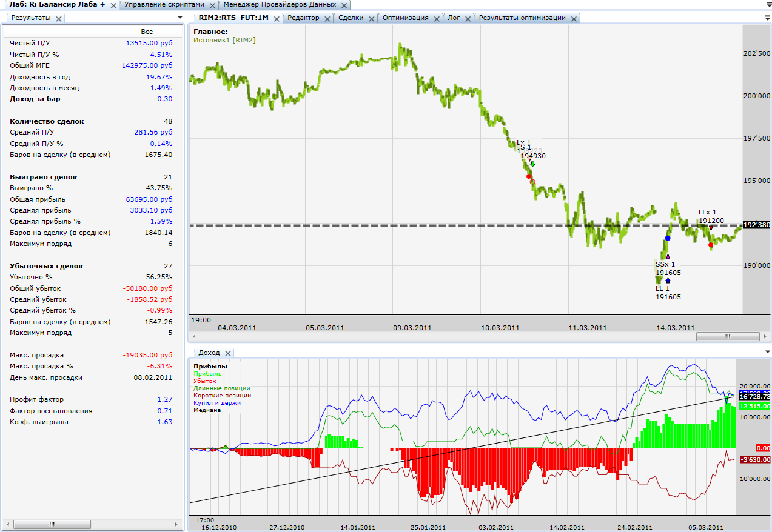The height and width of the screenshot is (532, 772).
Task: Open the Результаты panel dropdown arrow
Action: click(180, 18)
